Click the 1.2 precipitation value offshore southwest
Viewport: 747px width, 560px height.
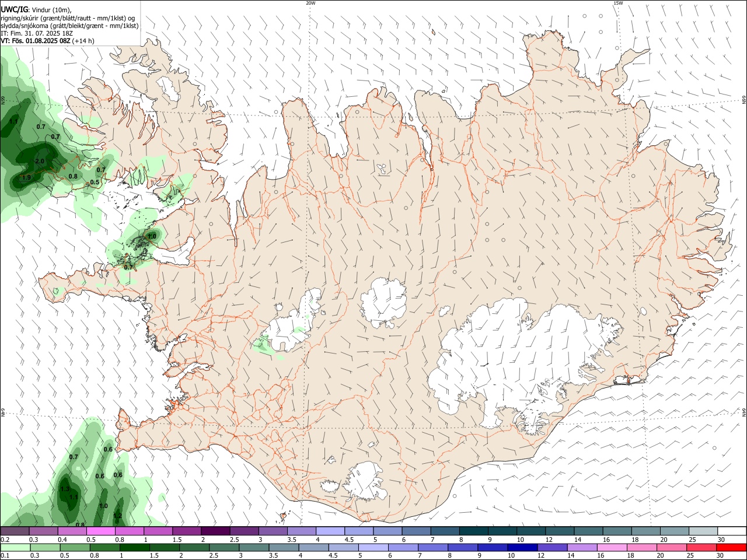tap(117, 516)
